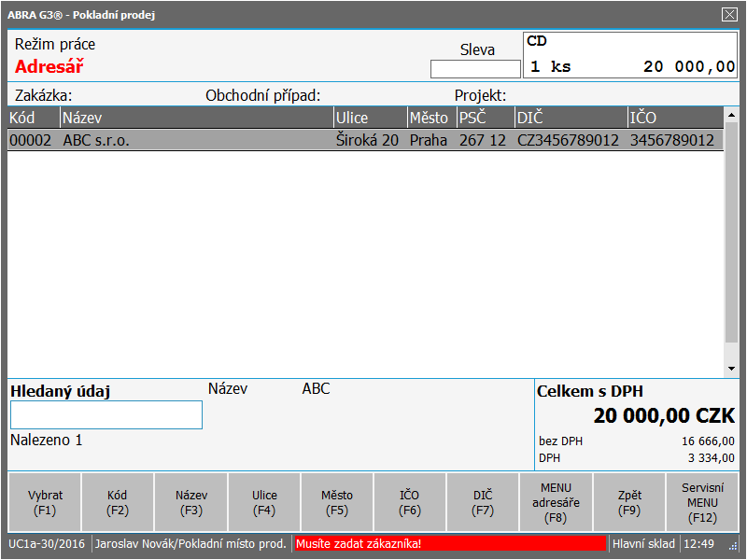This screenshot has width=747, height=560.
Task: Search by Město (F5) button
Action: (x=337, y=503)
